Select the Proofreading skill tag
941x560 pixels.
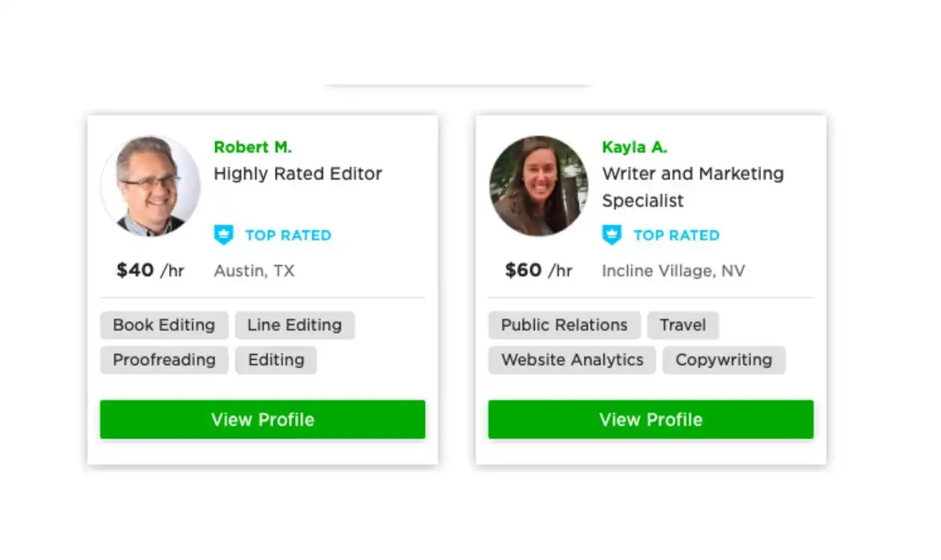(x=164, y=360)
